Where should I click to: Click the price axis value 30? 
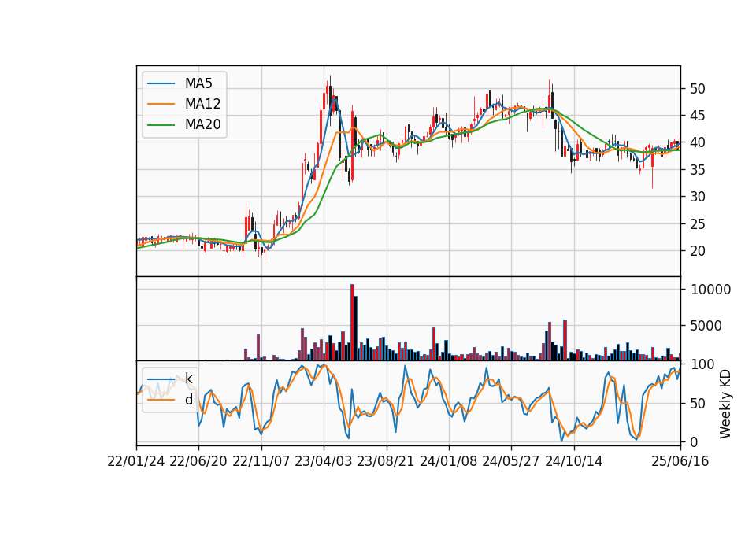point(698,197)
